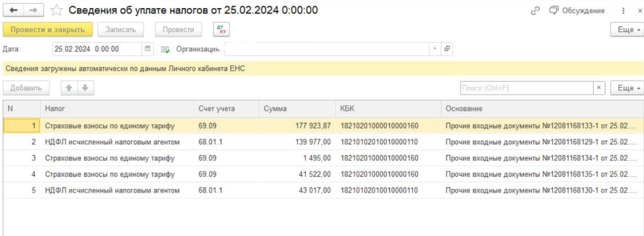Click Провести и закрыть
The height and width of the screenshot is (236, 644).
[x=48, y=29]
